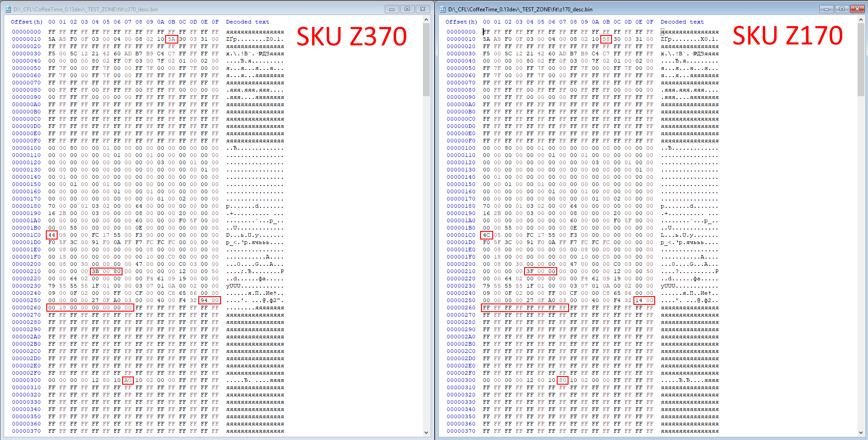Click the scrollbar thumb in z170_desc.bin window
Viewport: 868px width, 440px height.
pos(861,60)
